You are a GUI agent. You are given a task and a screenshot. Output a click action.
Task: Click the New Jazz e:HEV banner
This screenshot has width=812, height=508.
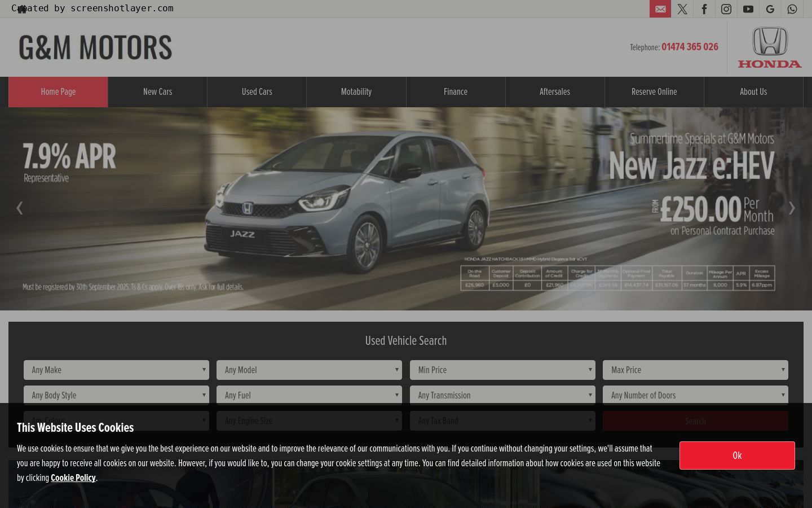406,209
